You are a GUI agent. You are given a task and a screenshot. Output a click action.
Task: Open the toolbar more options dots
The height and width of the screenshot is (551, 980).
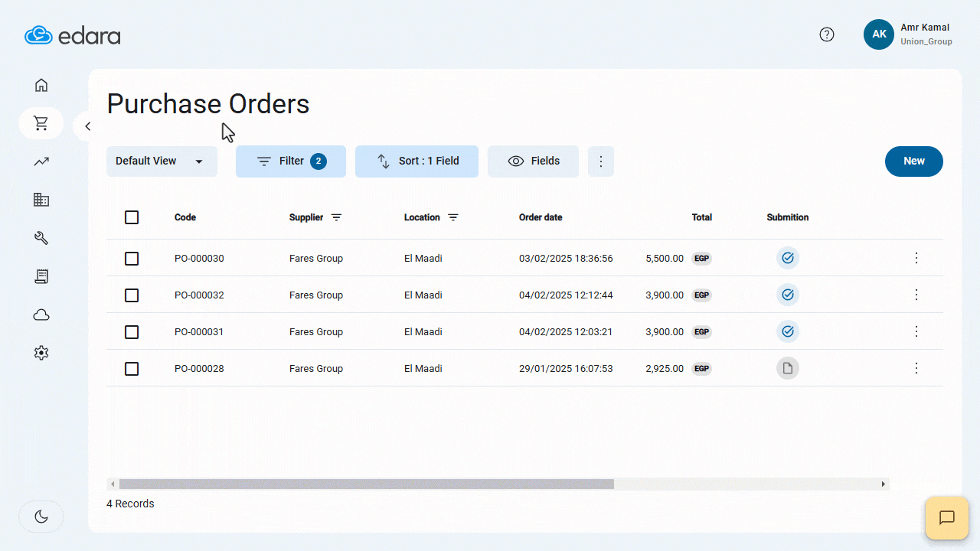pyautogui.click(x=601, y=161)
